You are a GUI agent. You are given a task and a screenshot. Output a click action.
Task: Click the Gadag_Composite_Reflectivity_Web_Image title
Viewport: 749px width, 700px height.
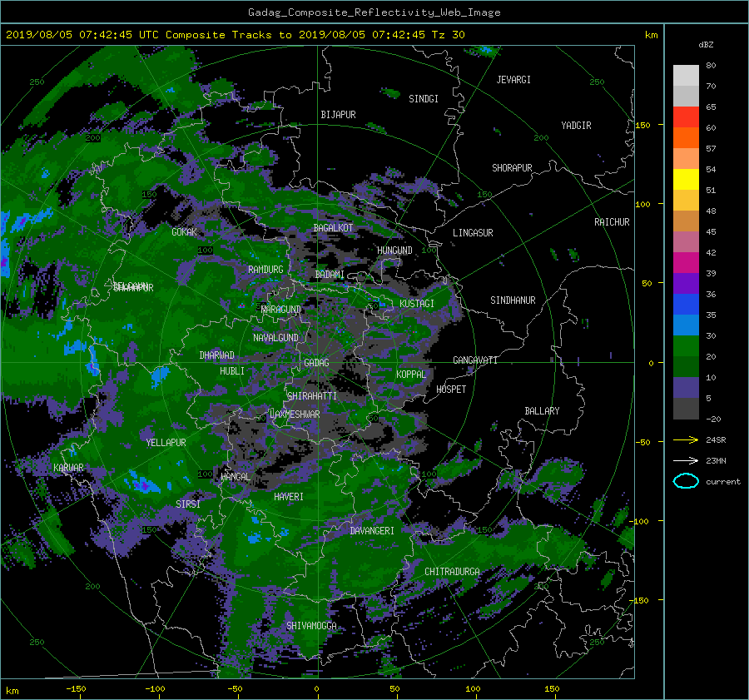coord(374,12)
